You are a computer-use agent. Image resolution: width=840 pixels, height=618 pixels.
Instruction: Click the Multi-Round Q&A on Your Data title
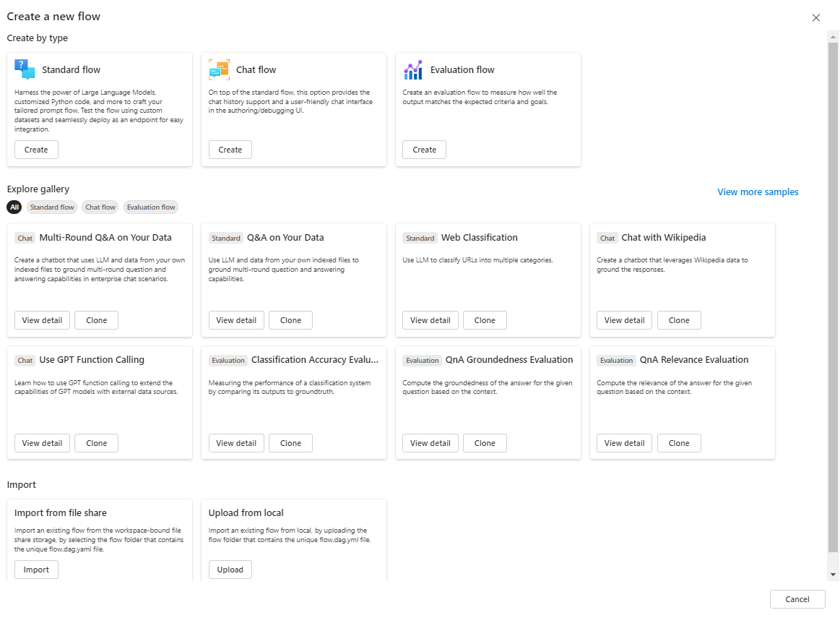coord(105,238)
